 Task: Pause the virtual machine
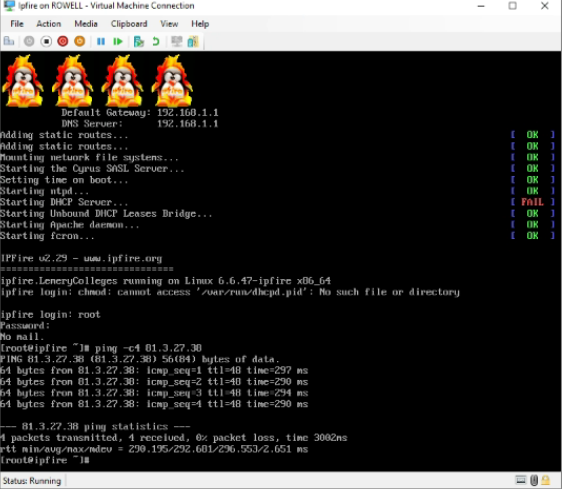pos(101,42)
